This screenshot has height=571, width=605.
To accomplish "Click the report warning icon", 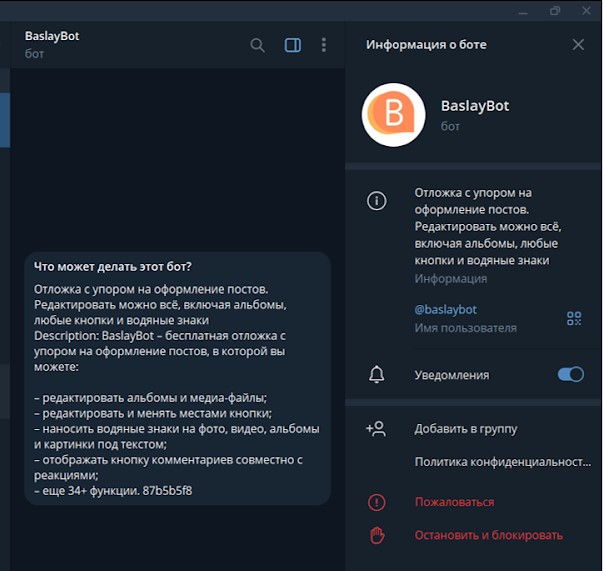I will point(377,502).
